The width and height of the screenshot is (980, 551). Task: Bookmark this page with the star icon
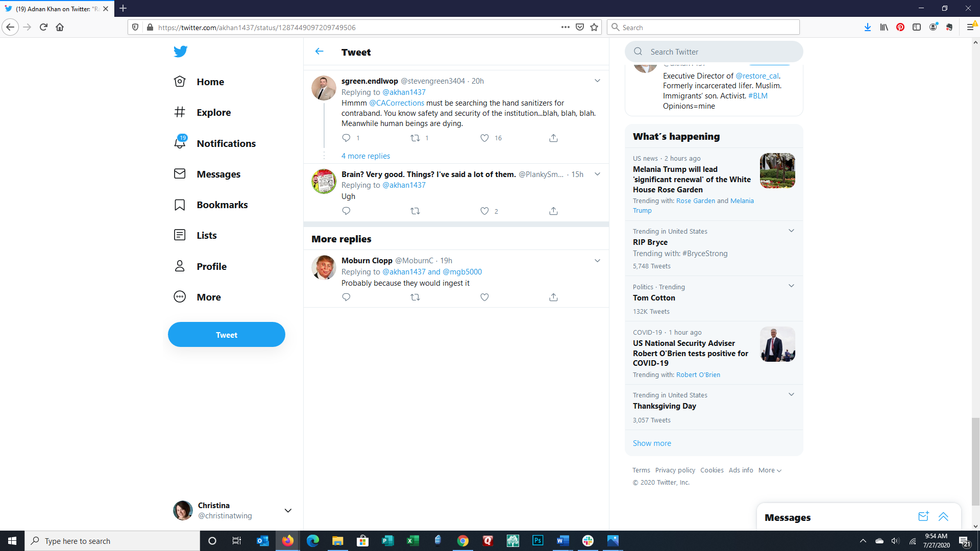point(594,28)
